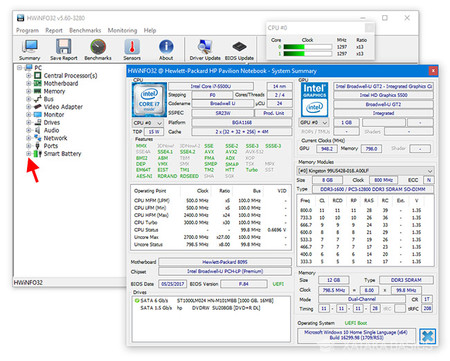Expand the Memory node
Screen dimensions: 450x361
click(x=29, y=91)
